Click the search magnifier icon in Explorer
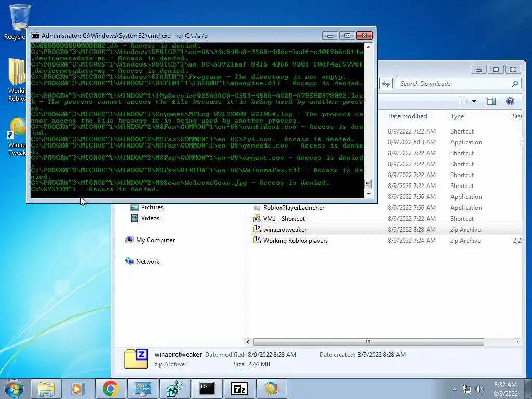Viewport: 532px width, 399px height. pyautogui.click(x=515, y=84)
